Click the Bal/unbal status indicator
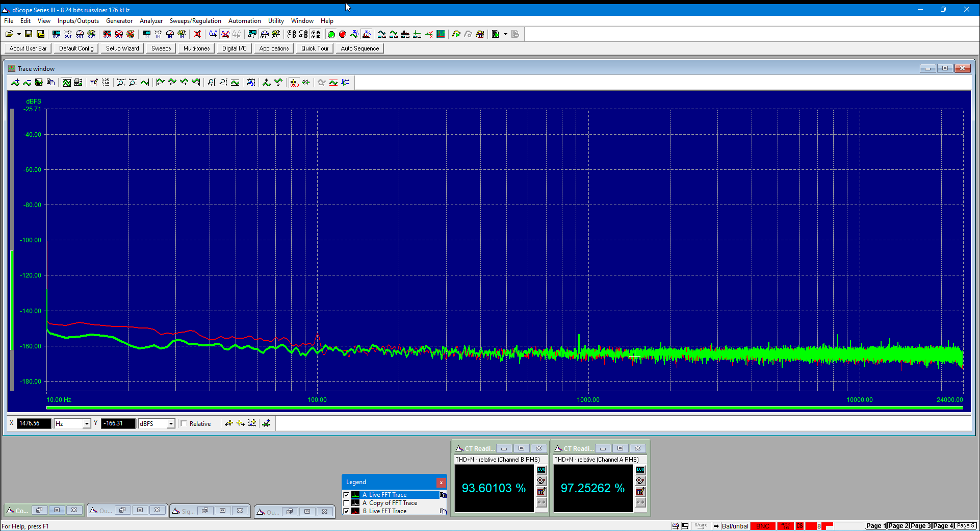The image size is (980, 531). [x=735, y=526]
